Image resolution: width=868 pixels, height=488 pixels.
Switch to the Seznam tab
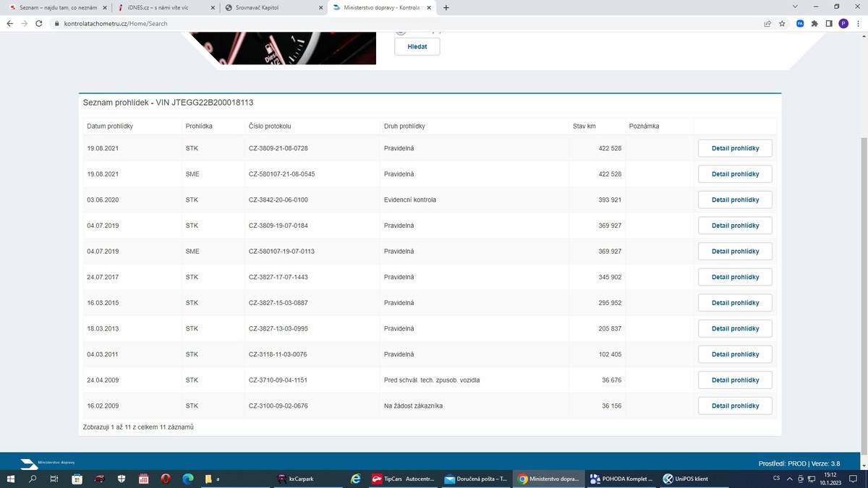tap(54, 8)
